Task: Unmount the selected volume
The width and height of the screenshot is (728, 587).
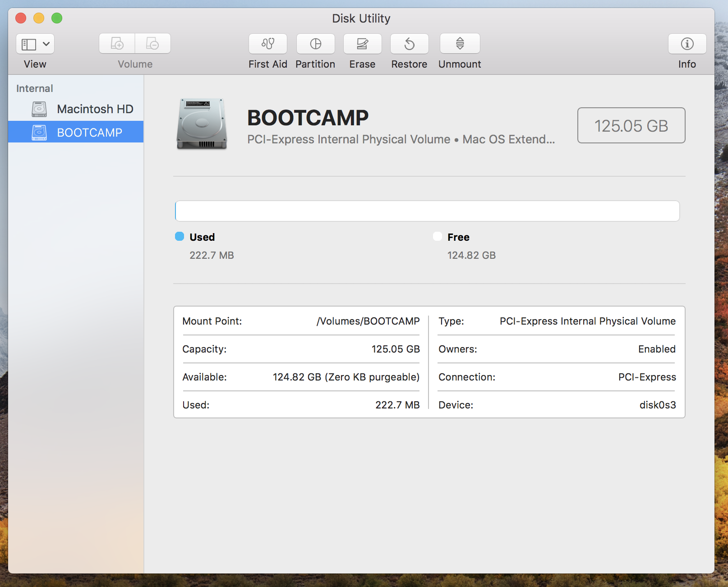Action: pos(460,44)
